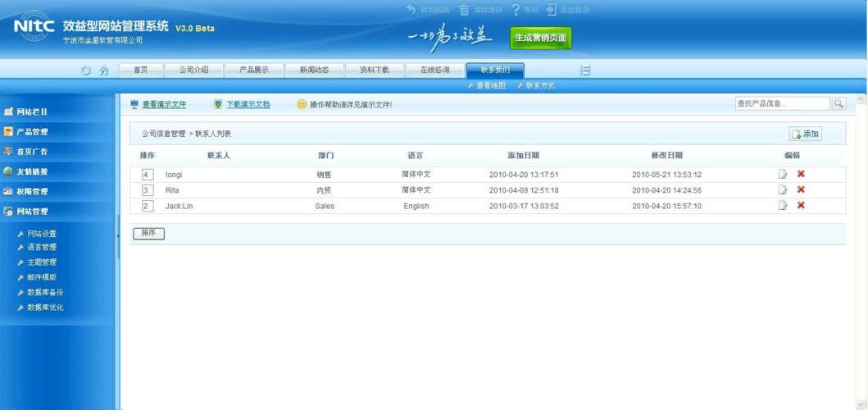Click the green 生成营销页面 button
This screenshot has width=868, height=410.
point(541,38)
